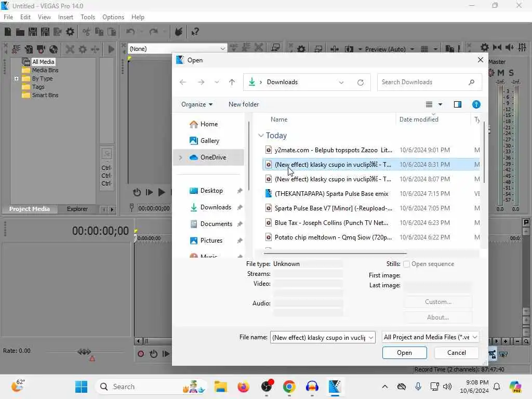Open the address bar previous locations dropdown
This screenshot has height=399, width=532.
tap(341, 83)
